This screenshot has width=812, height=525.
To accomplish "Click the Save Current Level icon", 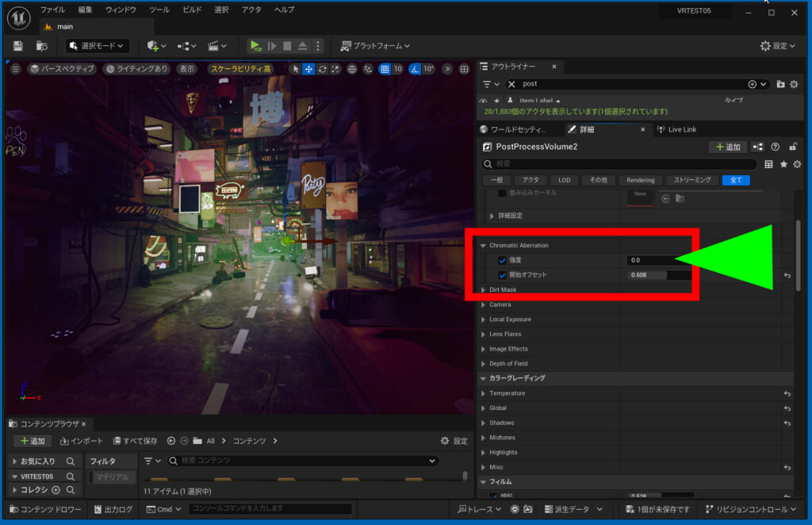I will point(18,45).
